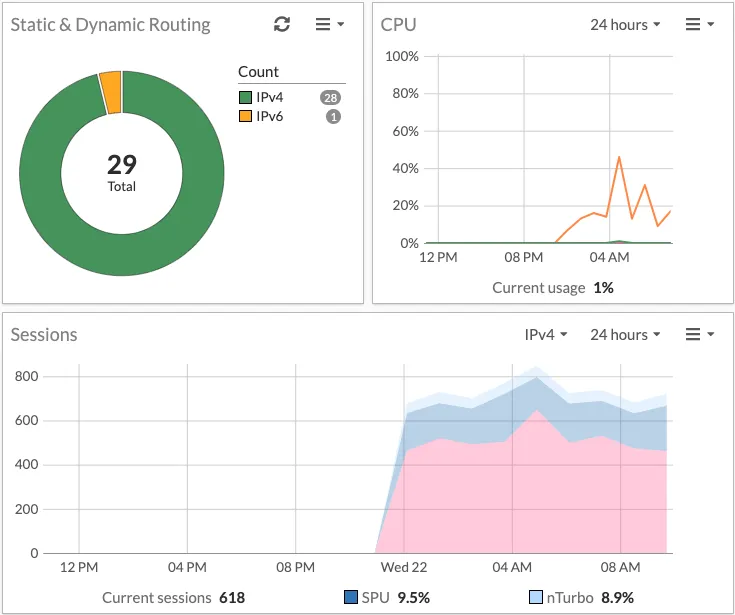735x615 pixels.
Task: Click the Wed 22 axis label
Action: [404, 567]
